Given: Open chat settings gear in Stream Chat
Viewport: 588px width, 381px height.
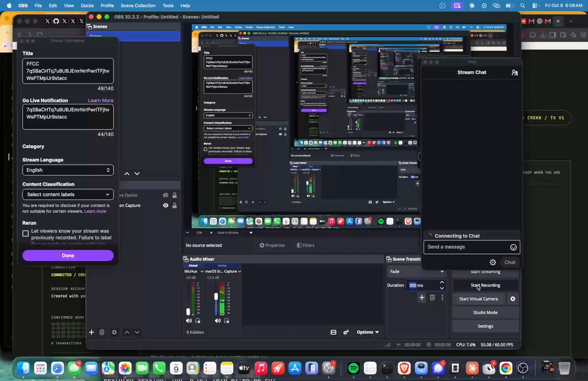Looking at the screenshot, I should coord(493,262).
